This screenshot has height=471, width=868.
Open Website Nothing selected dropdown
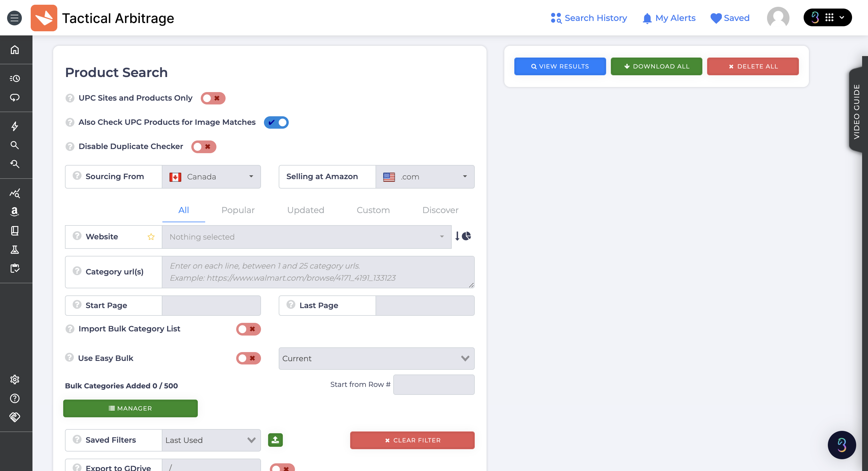(x=307, y=237)
